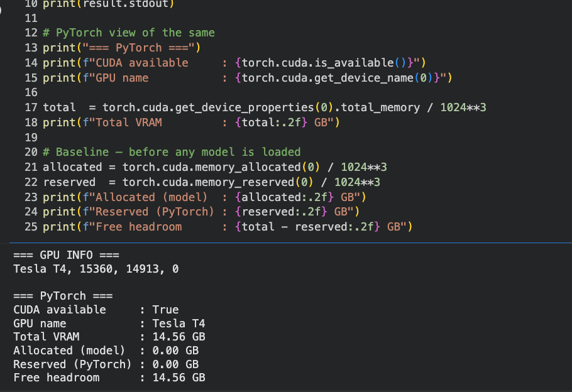This screenshot has width=572, height=392.
Task: Click the Allocated (model) print line 23
Action: [x=205, y=197]
